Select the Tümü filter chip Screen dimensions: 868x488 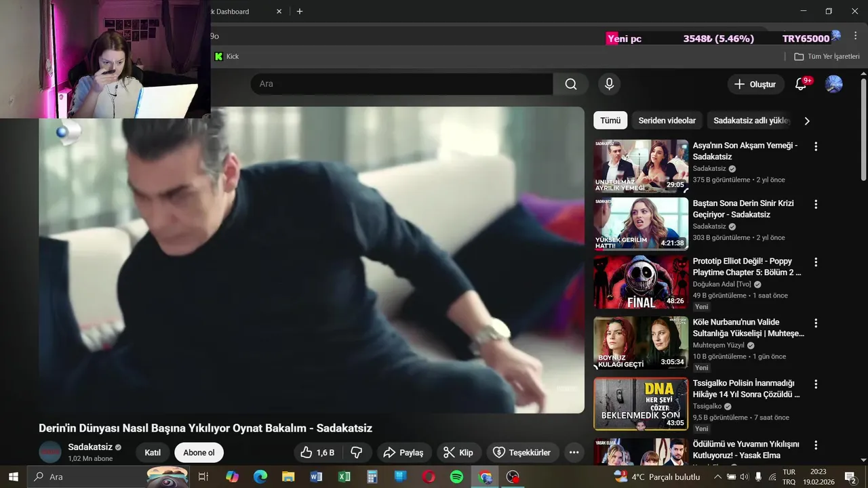(610, 121)
